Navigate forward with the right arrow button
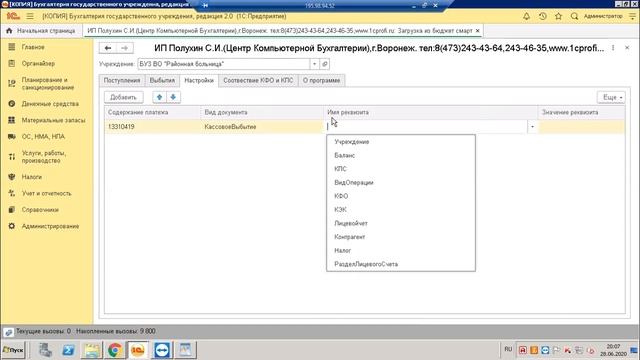The width and height of the screenshot is (640, 360). pyautogui.click(x=124, y=48)
